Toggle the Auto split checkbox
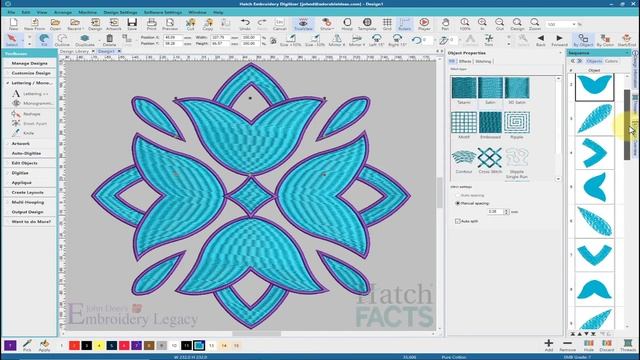The width and height of the screenshot is (640, 360). [458, 221]
